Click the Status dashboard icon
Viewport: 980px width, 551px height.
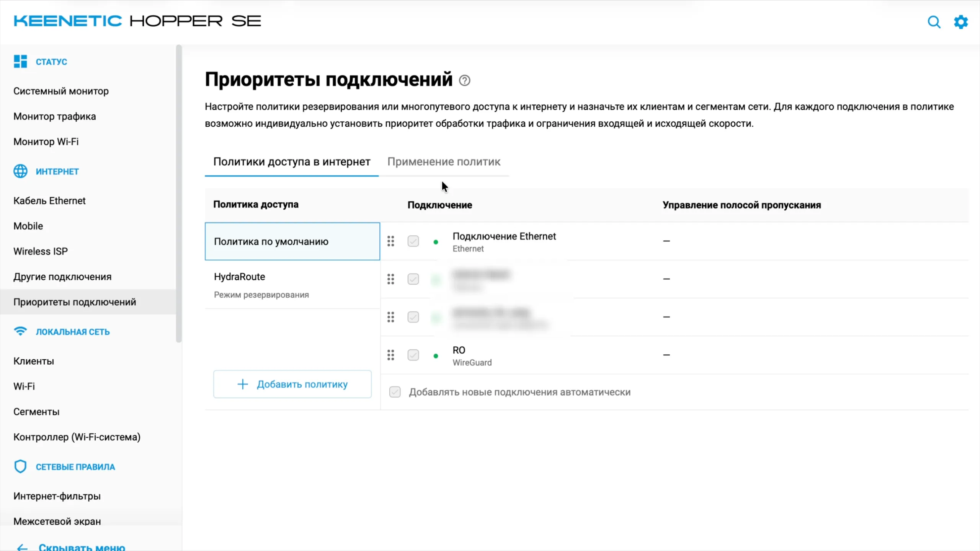click(x=20, y=61)
